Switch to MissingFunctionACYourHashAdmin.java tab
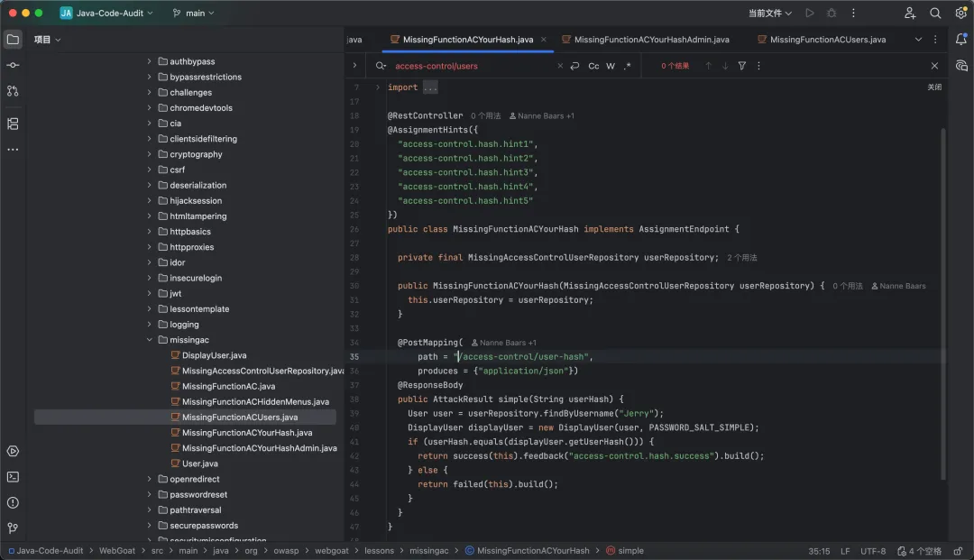This screenshot has width=974, height=560. click(x=650, y=40)
